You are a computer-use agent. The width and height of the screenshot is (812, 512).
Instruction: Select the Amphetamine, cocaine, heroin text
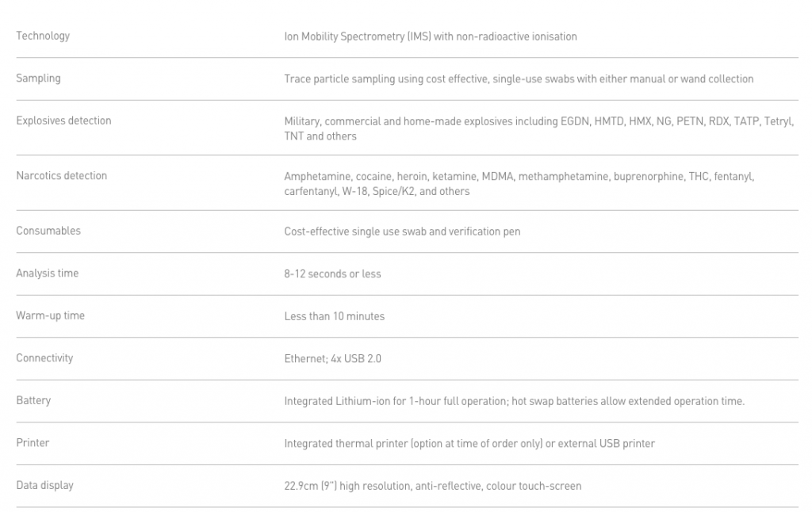tap(519, 183)
